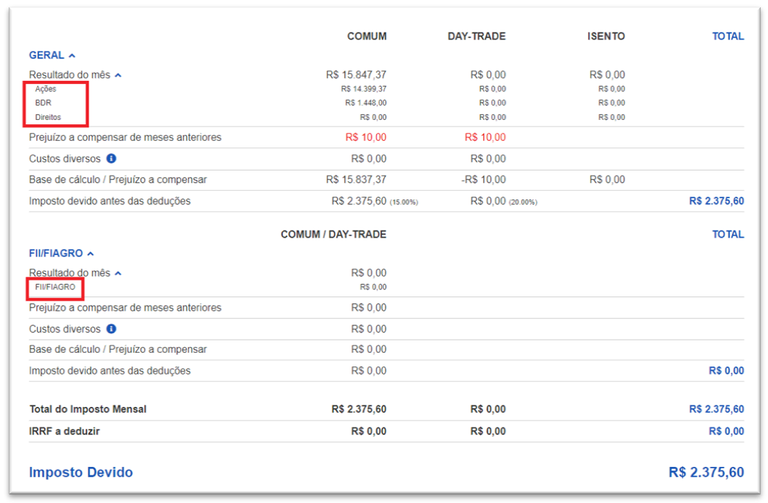This screenshot has height=503, width=768.
Task: Click Base de cálculo label in GERAL
Action: 118,180
